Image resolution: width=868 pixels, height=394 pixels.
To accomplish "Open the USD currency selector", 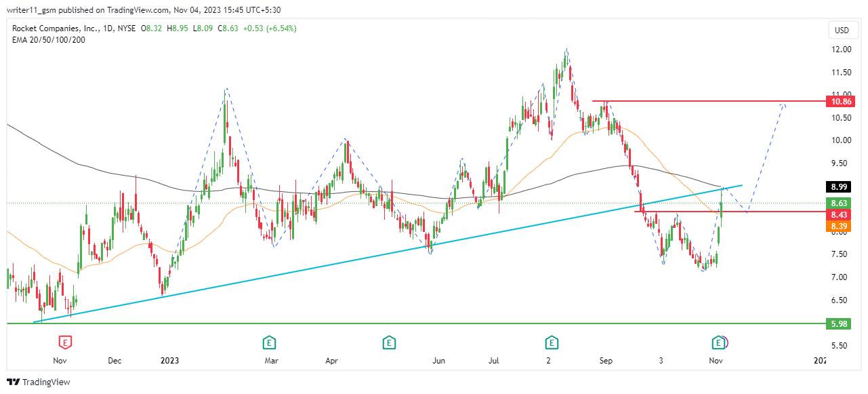I will click(842, 31).
